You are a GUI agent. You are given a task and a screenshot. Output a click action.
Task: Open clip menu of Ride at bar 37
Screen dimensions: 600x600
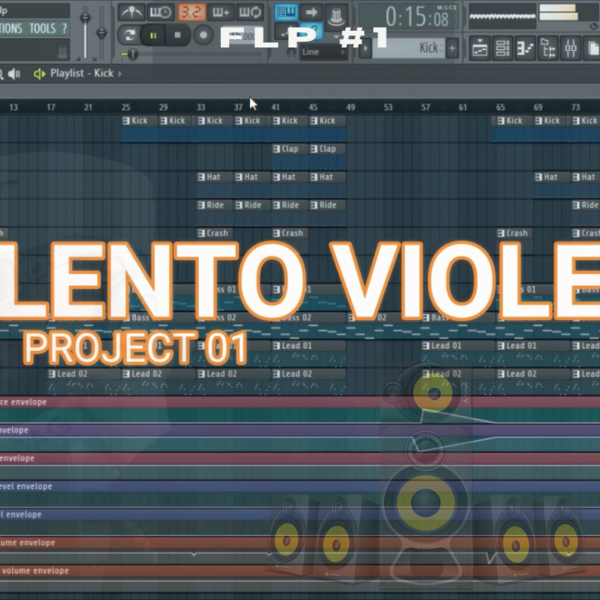coord(239,205)
